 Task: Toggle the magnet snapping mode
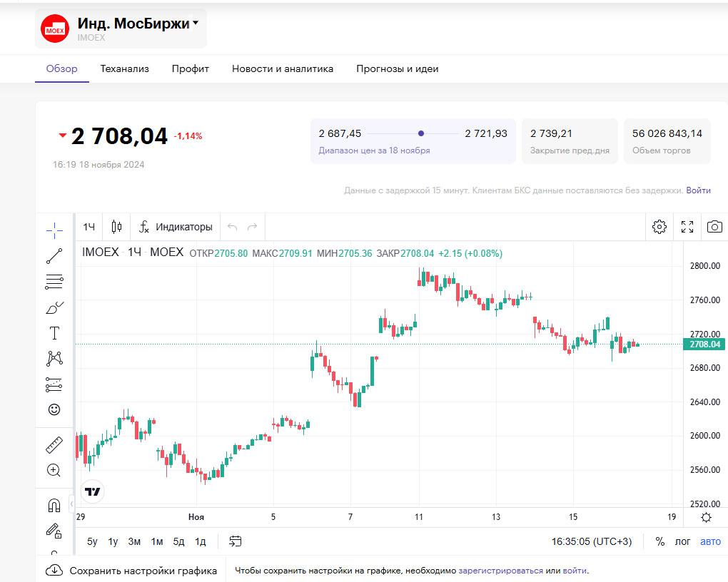pos(54,506)
